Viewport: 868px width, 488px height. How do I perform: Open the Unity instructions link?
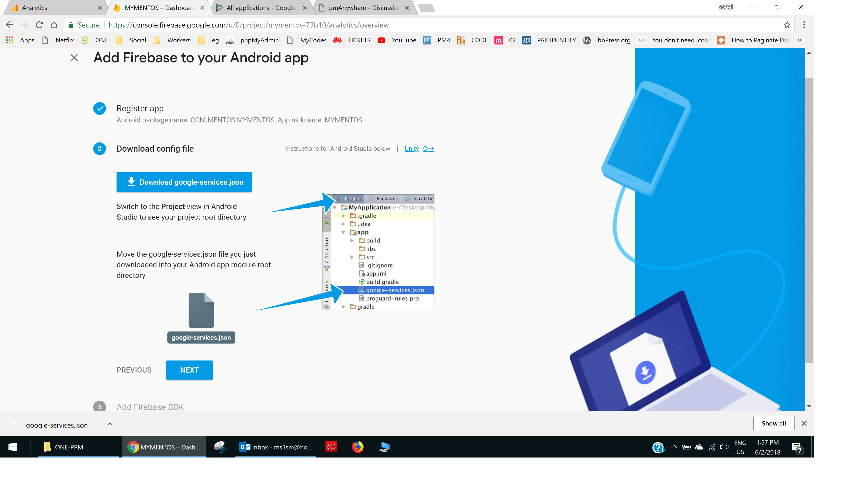411,148
